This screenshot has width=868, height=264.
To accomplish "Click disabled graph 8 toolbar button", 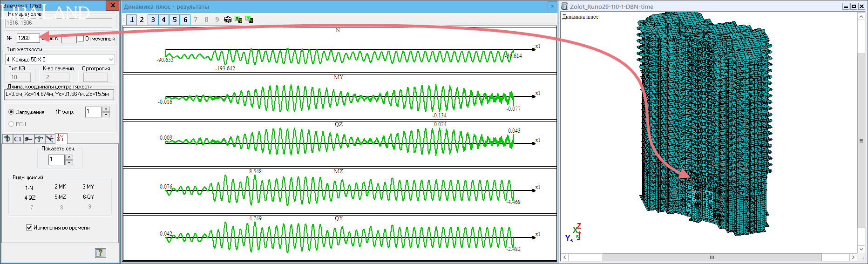I will click(206, 20).
